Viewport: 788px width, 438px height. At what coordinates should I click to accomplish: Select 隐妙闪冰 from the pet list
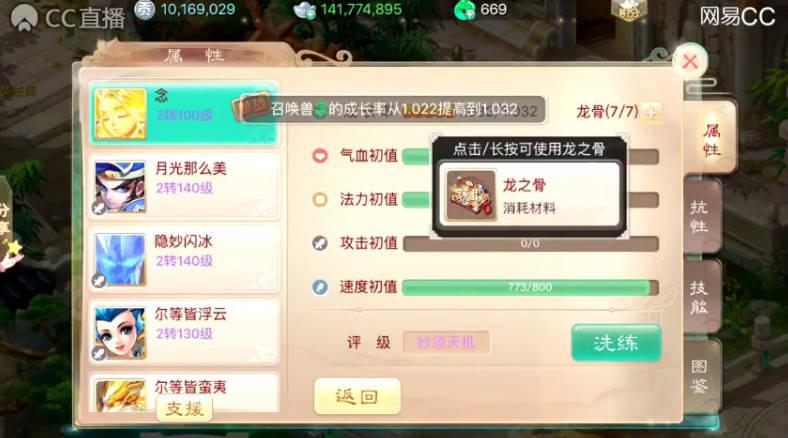click(184, 260)
